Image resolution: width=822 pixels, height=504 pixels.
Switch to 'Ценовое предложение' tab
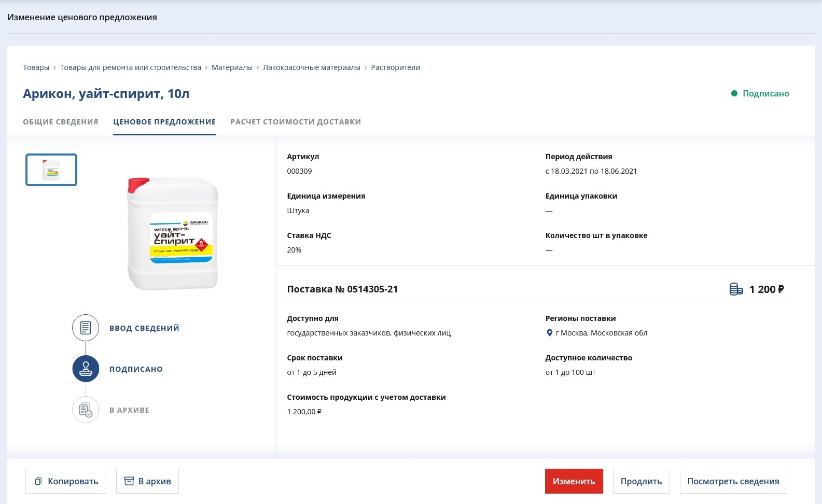click(164, 122)
